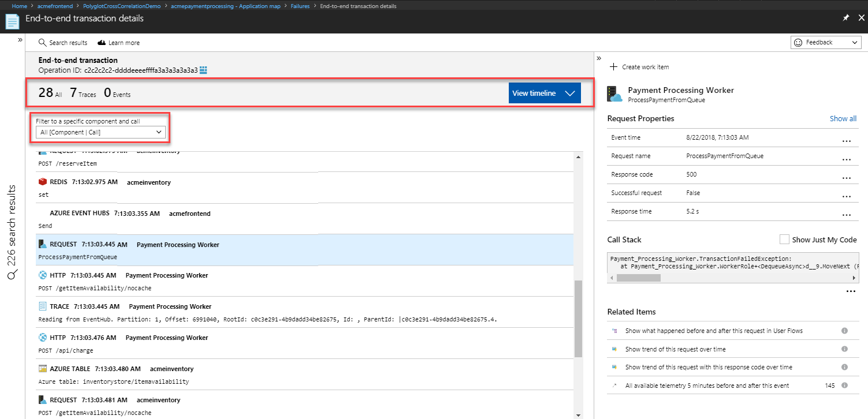
Task: Show all 28 telemetry items
Action: click(x=50, y=93)
